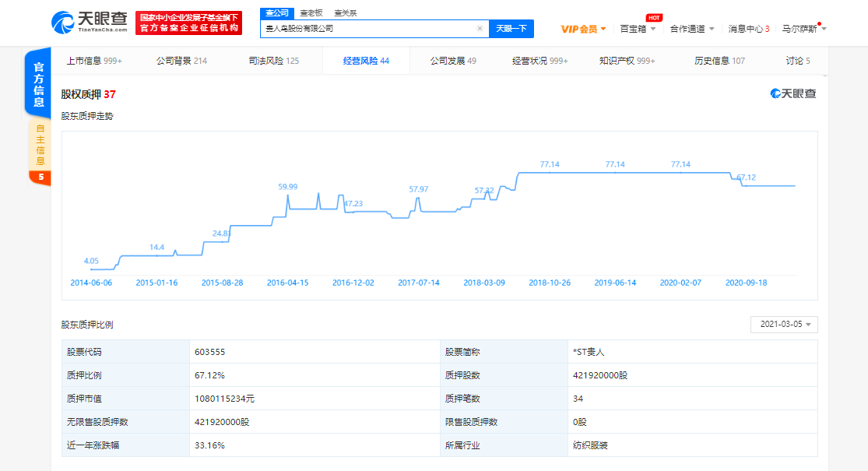Open the 司法风险 tab
Image resolution: width=868 pixels, height=471 pixels.
[x=273, y=61]
